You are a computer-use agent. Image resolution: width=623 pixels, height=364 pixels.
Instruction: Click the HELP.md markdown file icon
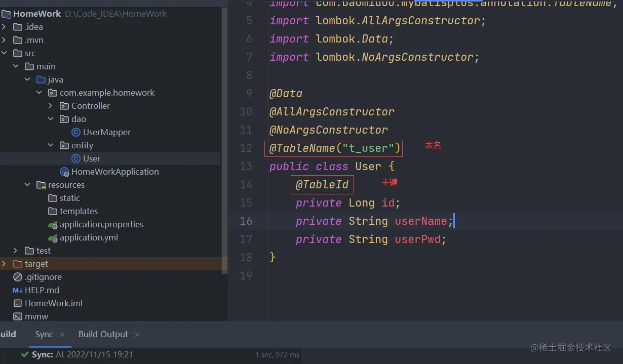point(18,290)
